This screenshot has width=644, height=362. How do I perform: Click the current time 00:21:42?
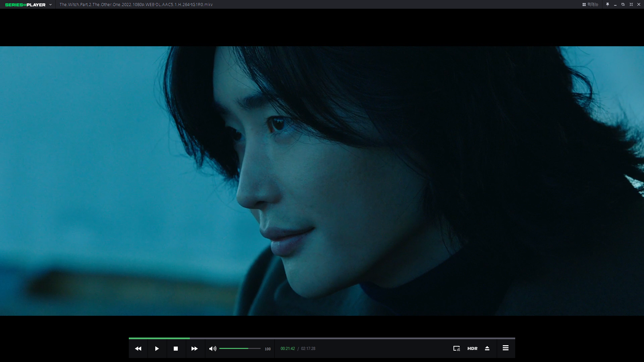[288, 349]
